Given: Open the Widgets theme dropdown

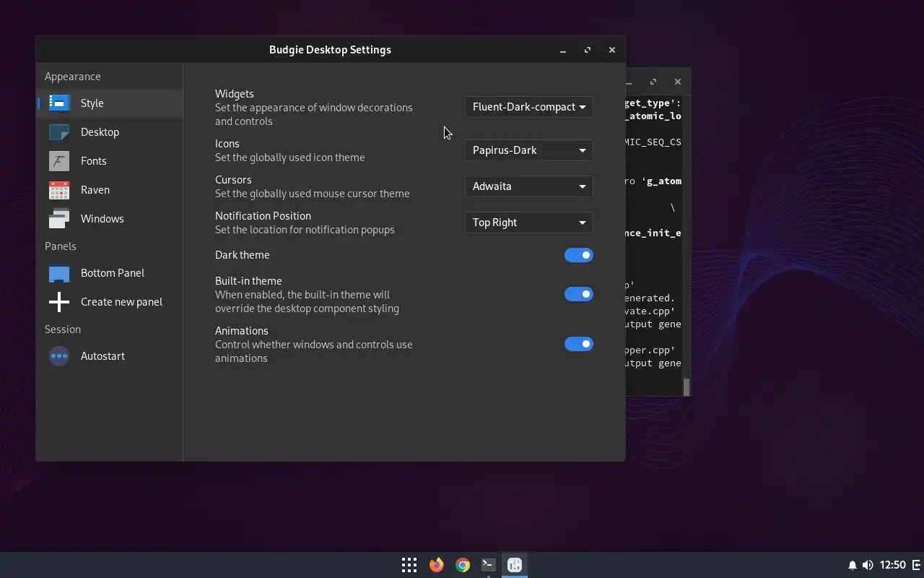Looking at the screenshot, I should click(x=529, y=107).
